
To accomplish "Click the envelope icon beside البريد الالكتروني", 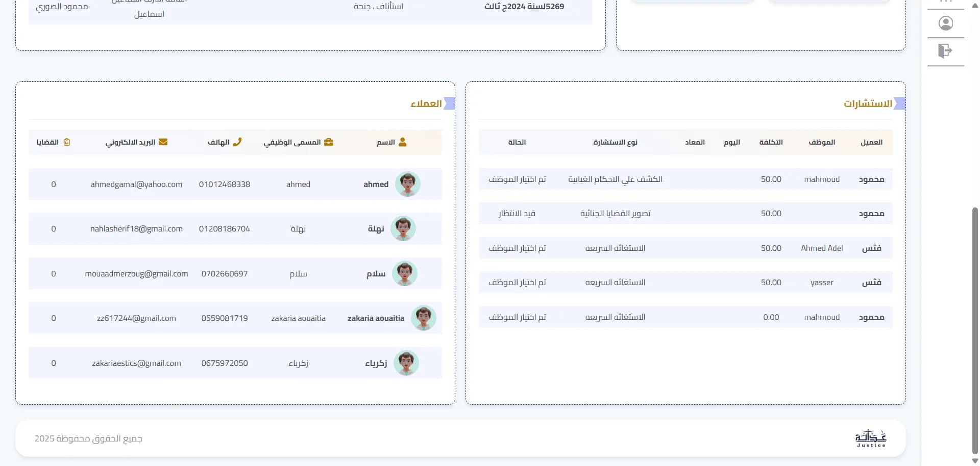I will click(163, 142).
